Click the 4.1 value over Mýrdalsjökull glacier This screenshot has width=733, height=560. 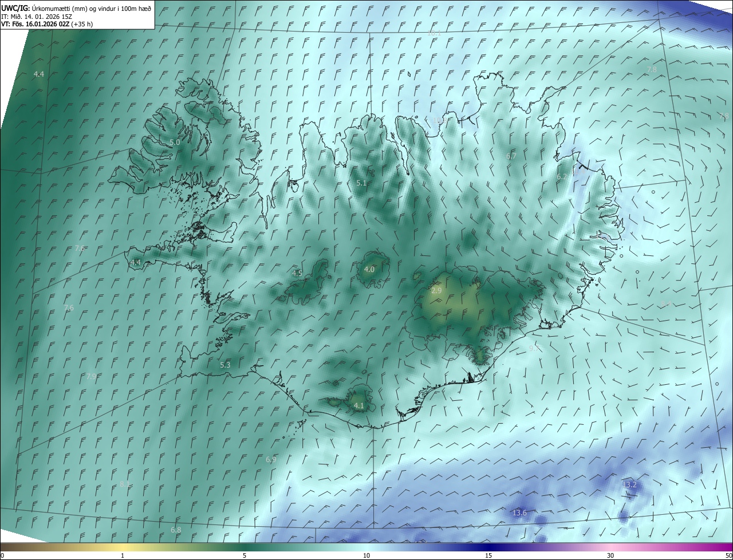click(x=359, y=405)
